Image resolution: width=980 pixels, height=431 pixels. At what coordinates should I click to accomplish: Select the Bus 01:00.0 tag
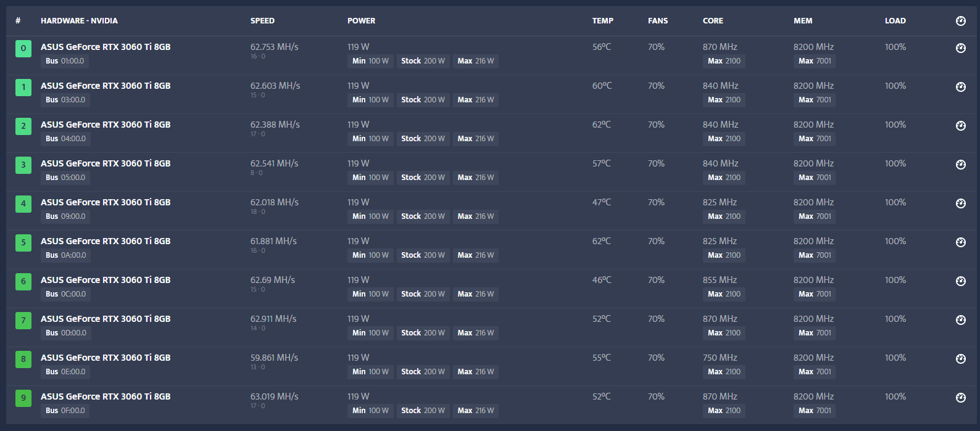coord(65,61)
